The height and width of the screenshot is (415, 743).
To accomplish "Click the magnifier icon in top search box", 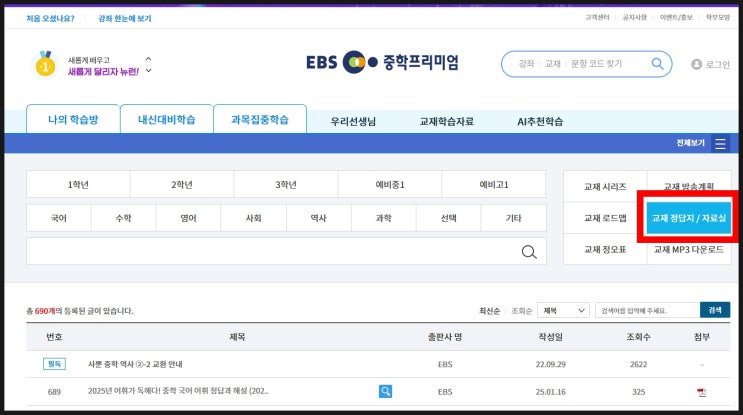I will point(657,63).
